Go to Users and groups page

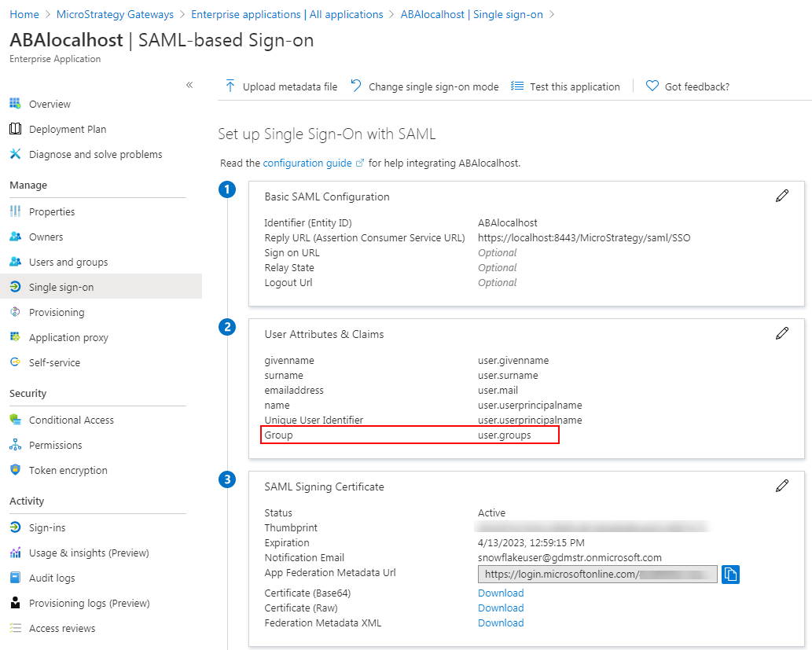click(68, 262)
